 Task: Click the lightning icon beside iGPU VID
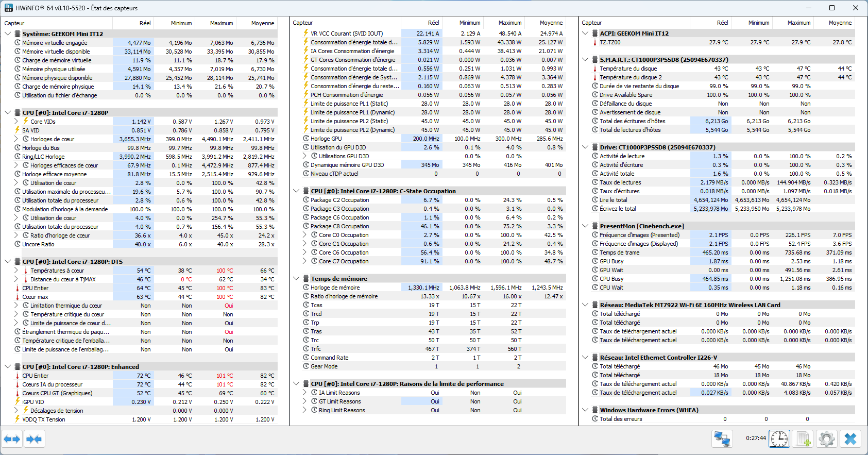coord(18,402)
